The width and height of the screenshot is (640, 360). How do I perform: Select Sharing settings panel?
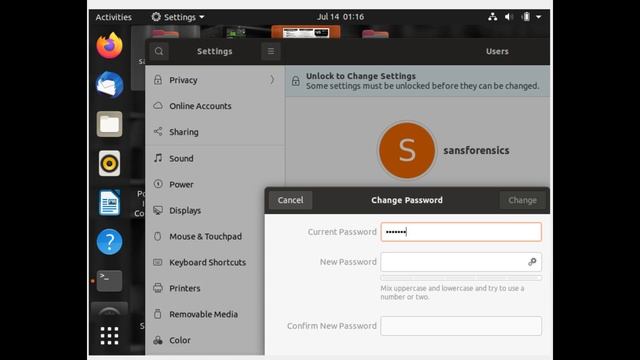pos(215,132)
